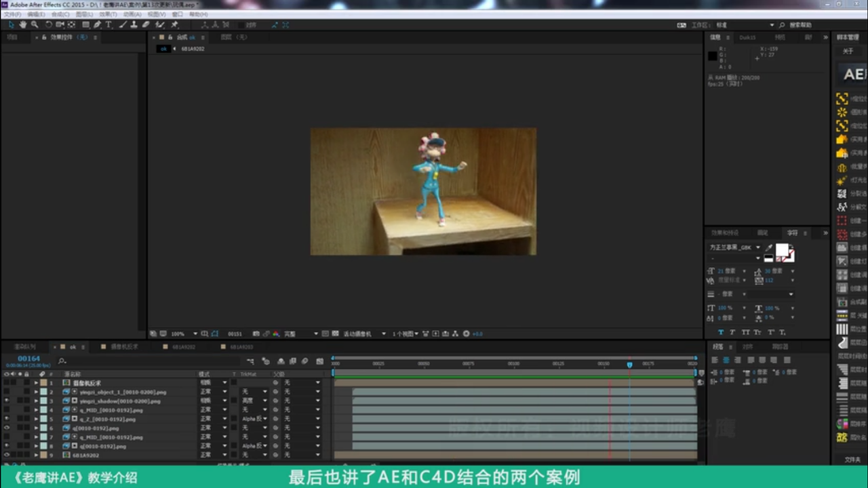Open font family dropdown in Character panel
This screenshot has width=868, height=488.
735,247
